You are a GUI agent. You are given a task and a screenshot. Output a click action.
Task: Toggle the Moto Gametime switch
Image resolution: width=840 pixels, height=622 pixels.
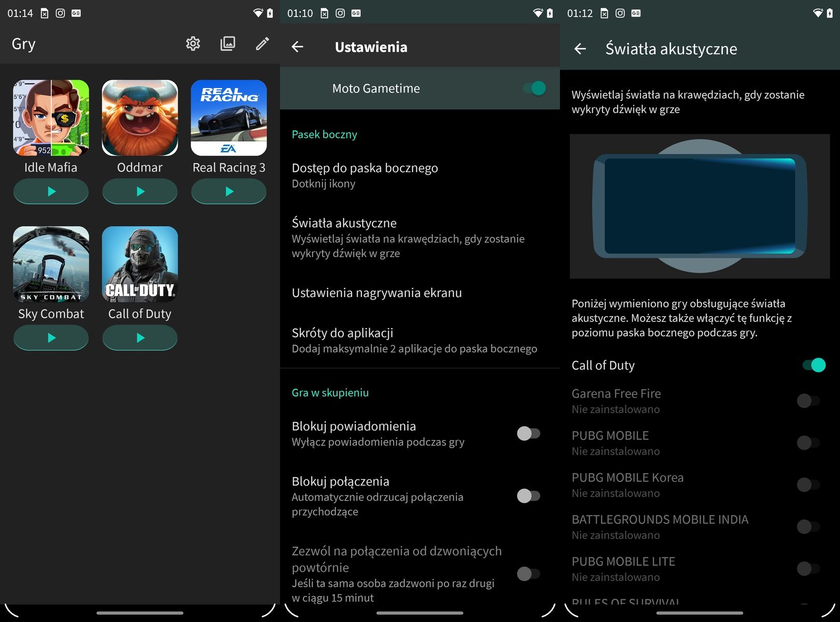535,88
